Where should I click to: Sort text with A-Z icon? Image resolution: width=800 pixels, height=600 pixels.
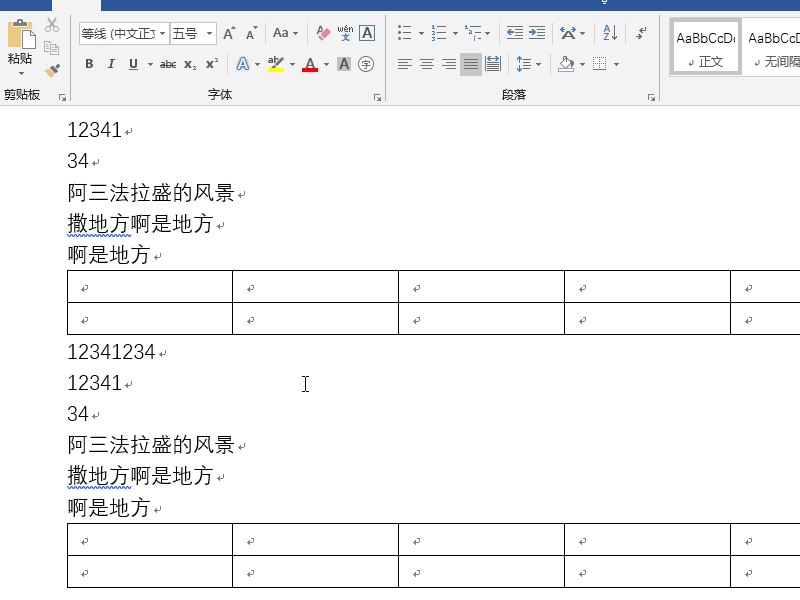pos(610,33)
